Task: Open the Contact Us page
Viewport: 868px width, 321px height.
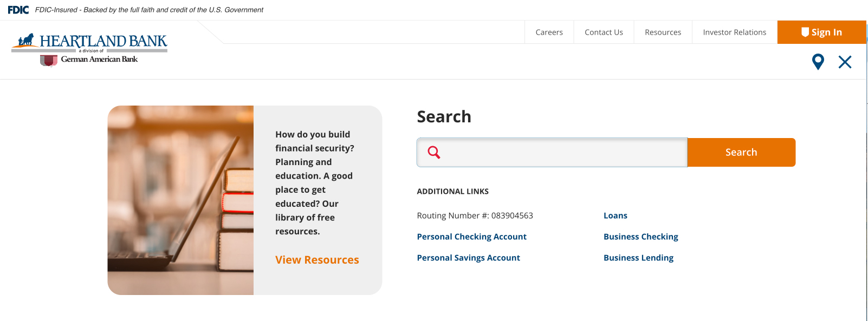Action: [604, 32]
